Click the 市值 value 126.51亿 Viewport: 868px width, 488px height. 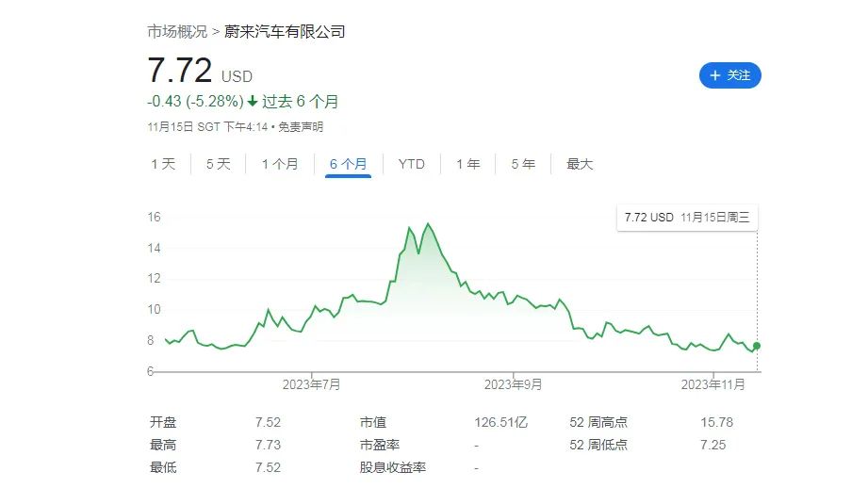click(500, 423)
